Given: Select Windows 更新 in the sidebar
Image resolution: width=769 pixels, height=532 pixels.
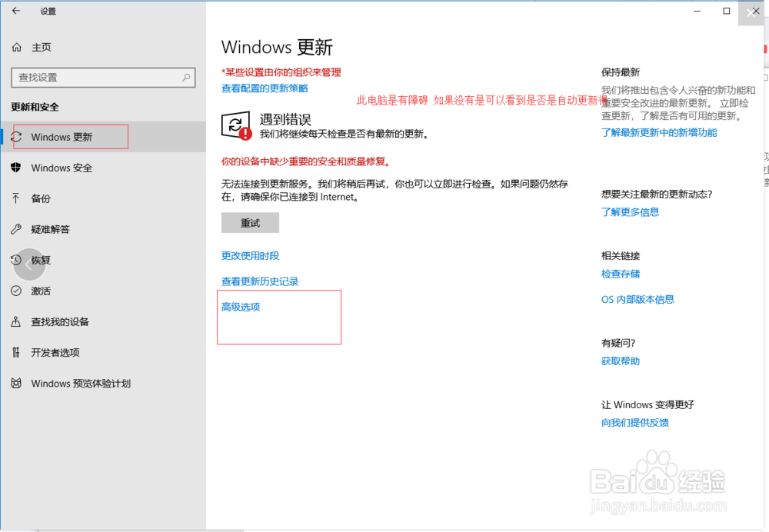Looking at the screenshot, I should (x=103, y=137).
